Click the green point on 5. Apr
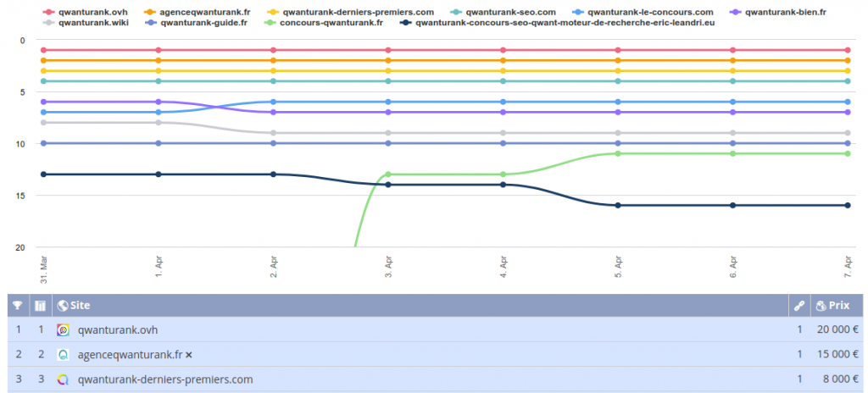 point(618,153)
